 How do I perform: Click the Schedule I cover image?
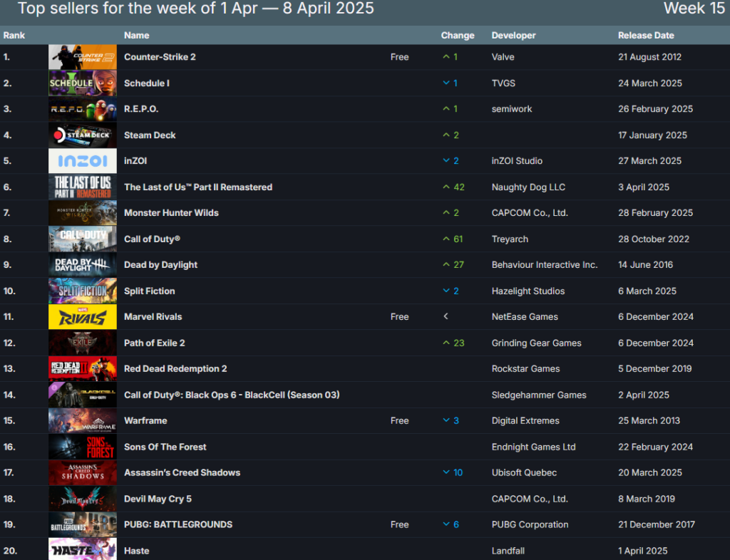[83, 83]
